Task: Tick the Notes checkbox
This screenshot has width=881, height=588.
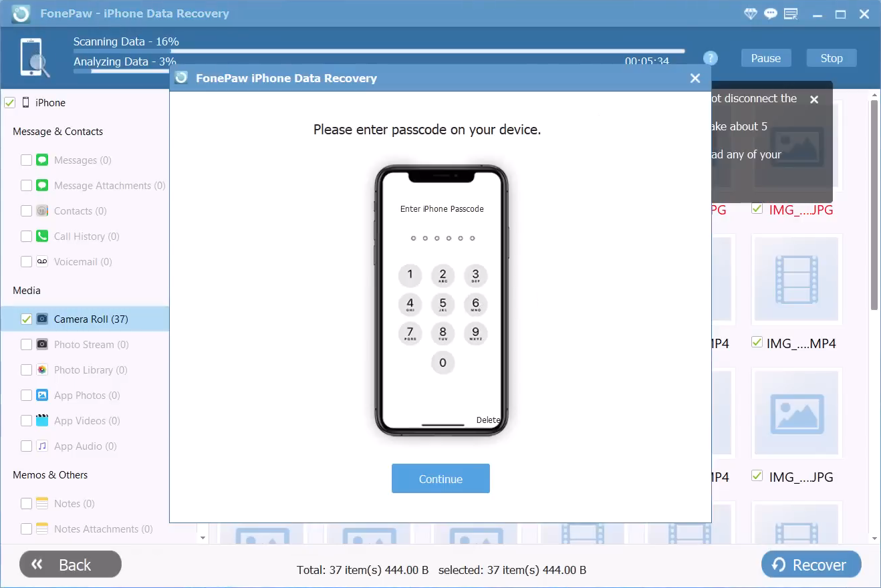Action: click(x=26, y=504)
